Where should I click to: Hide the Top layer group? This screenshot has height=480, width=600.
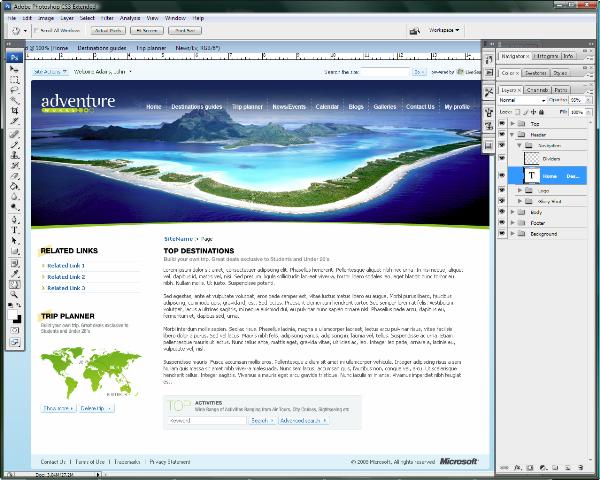[x=502, y=124]
